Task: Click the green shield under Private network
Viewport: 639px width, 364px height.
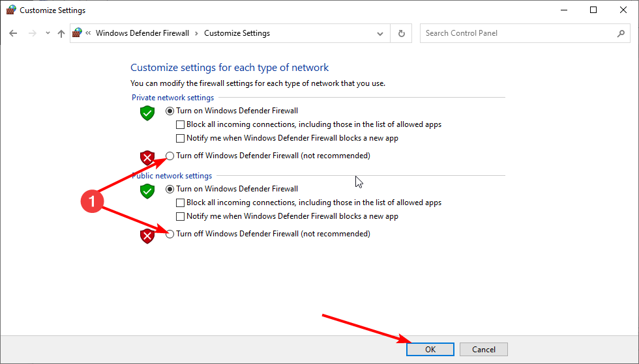Action: pos(147,113)
